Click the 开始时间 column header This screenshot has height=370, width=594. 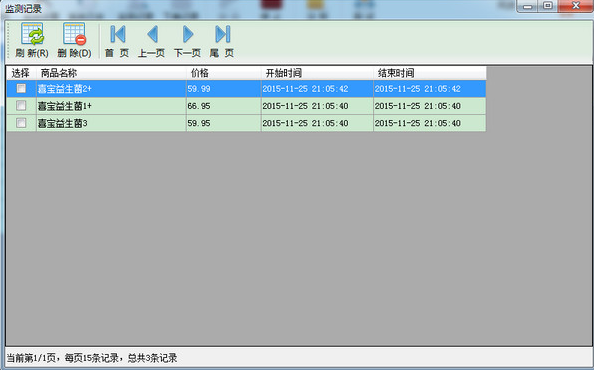tap(317, 73)
